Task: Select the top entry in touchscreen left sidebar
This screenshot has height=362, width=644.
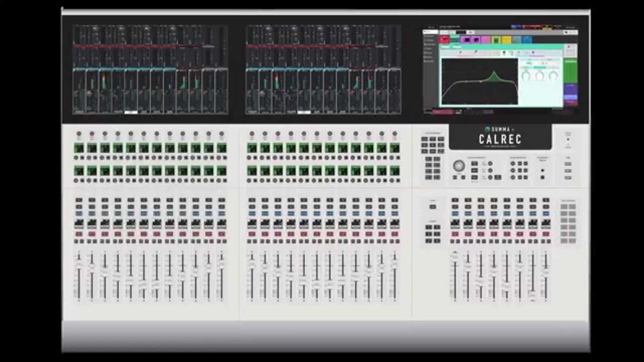Action: (431, 31)
